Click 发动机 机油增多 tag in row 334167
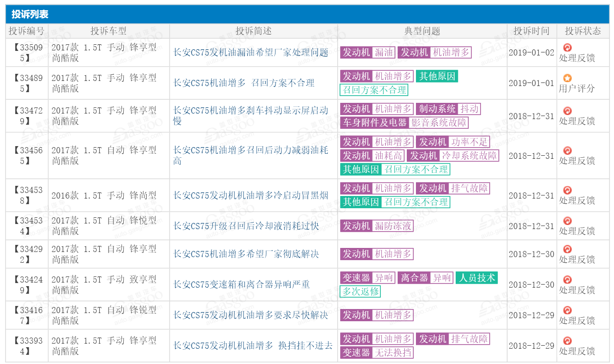The width and height of the screenshot is (614, 364). tap(377, 315)
